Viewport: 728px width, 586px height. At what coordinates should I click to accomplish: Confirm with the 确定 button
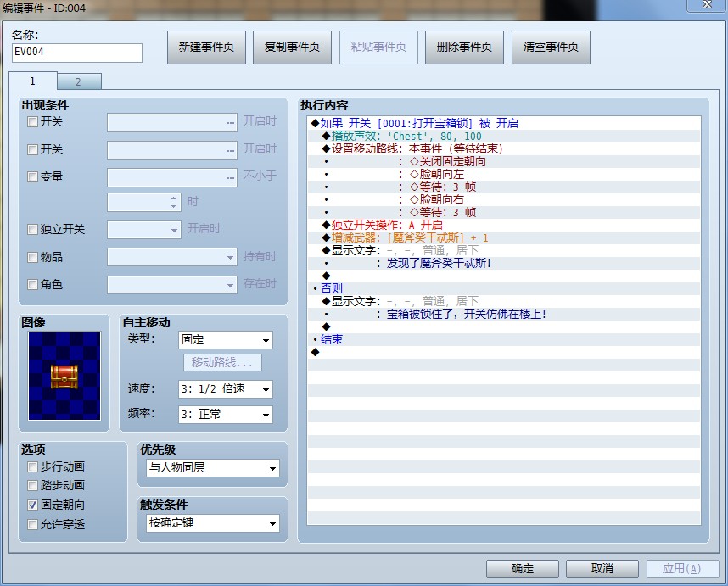523,568
